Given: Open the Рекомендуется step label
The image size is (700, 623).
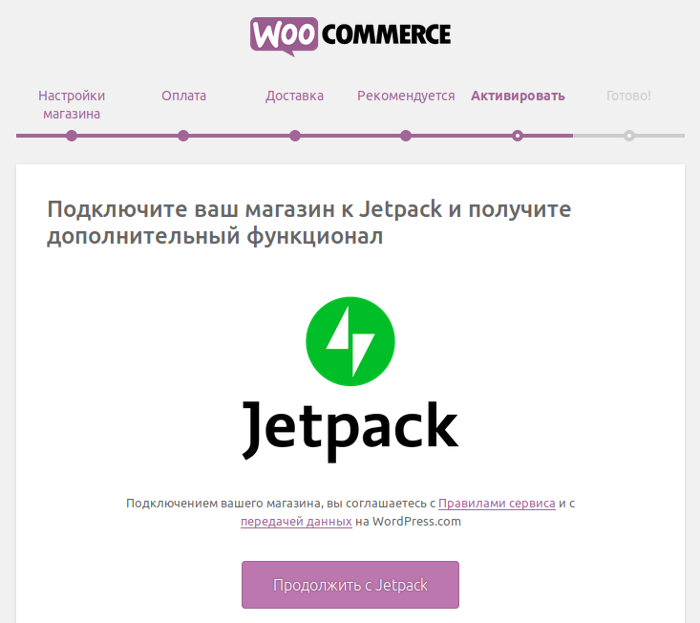Looking at the screenshot, I should pos(406,96).
